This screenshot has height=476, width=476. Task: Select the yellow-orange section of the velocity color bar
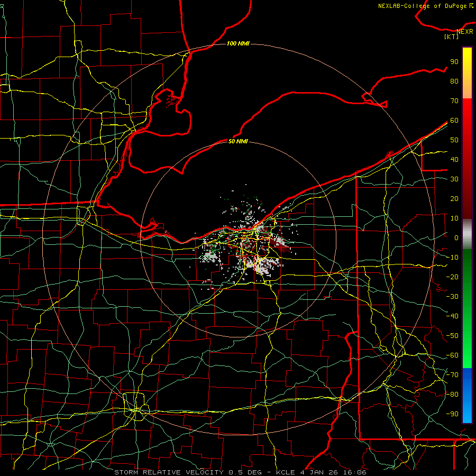[x=467, y=73]
